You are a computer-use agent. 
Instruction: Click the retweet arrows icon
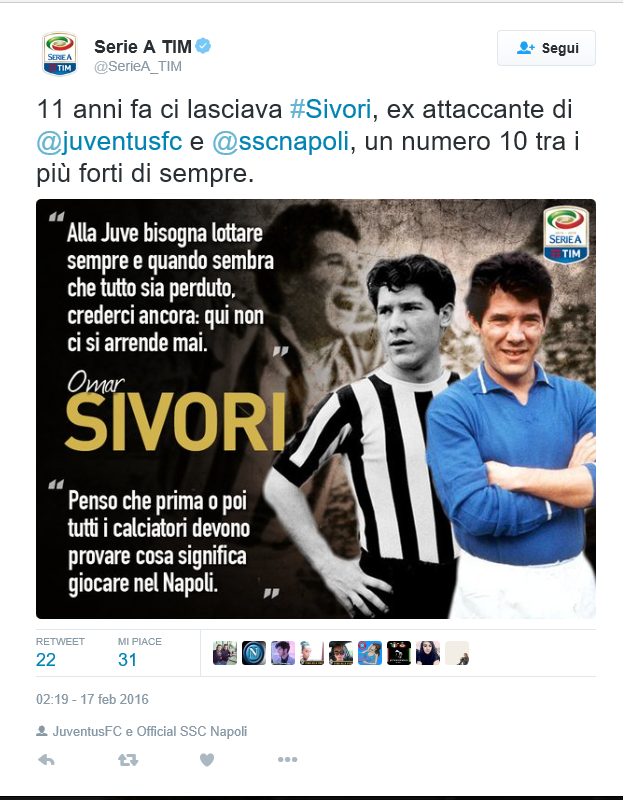(x=128, y=760)
